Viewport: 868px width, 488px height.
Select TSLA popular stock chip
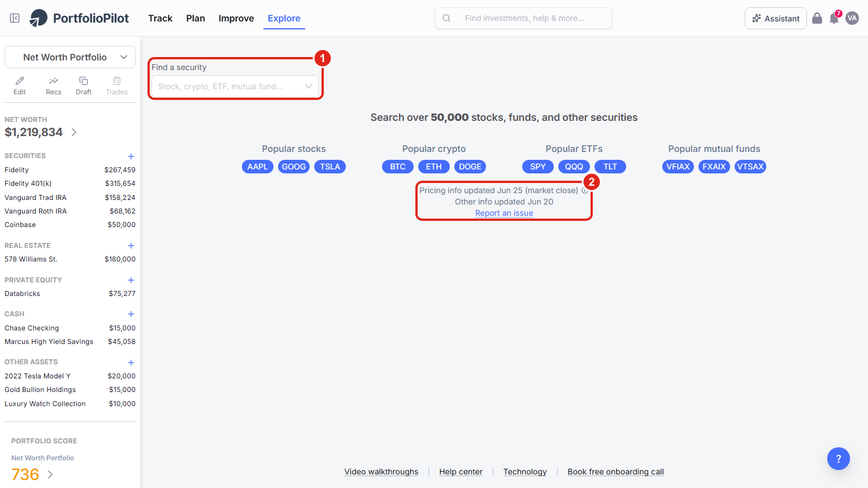pyautogui.click(x=330, y=167)
